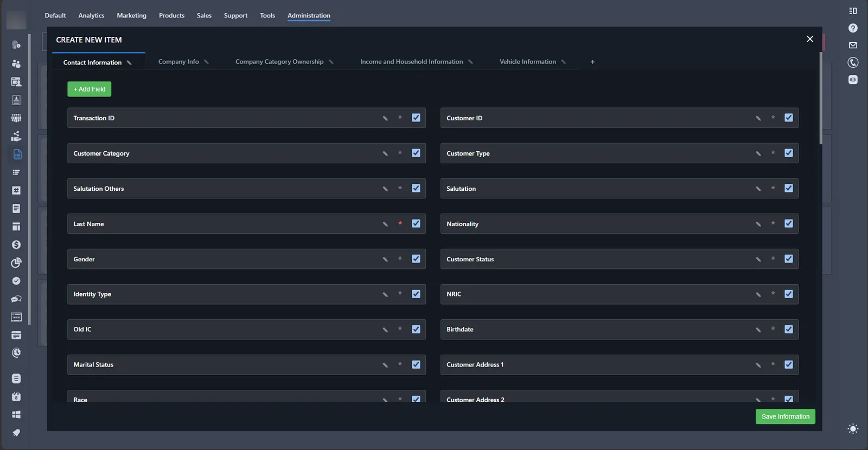Add a new tab with plus icon
868x450 pixels.
point(592,62)
